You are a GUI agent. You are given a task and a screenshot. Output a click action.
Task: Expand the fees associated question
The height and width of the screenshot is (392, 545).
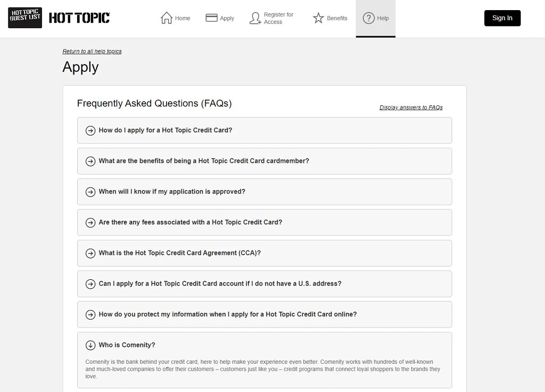coord(265,222)
